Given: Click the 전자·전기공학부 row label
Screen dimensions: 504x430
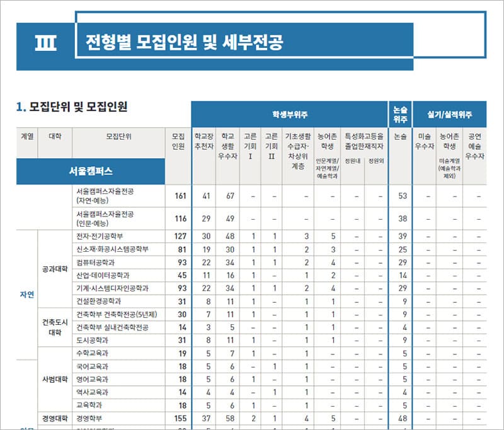Looking at the screenshot, I should point(104,236).
